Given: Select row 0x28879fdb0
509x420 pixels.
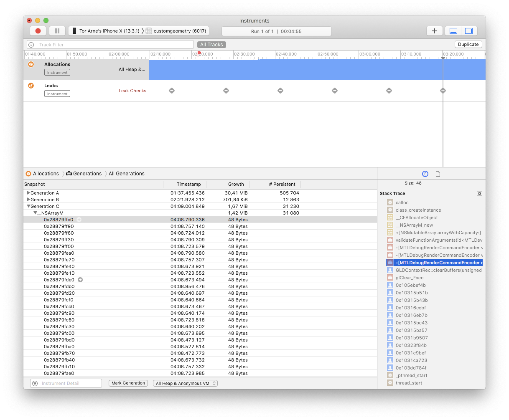Looking at the screenshot, I should coord(200,286).
